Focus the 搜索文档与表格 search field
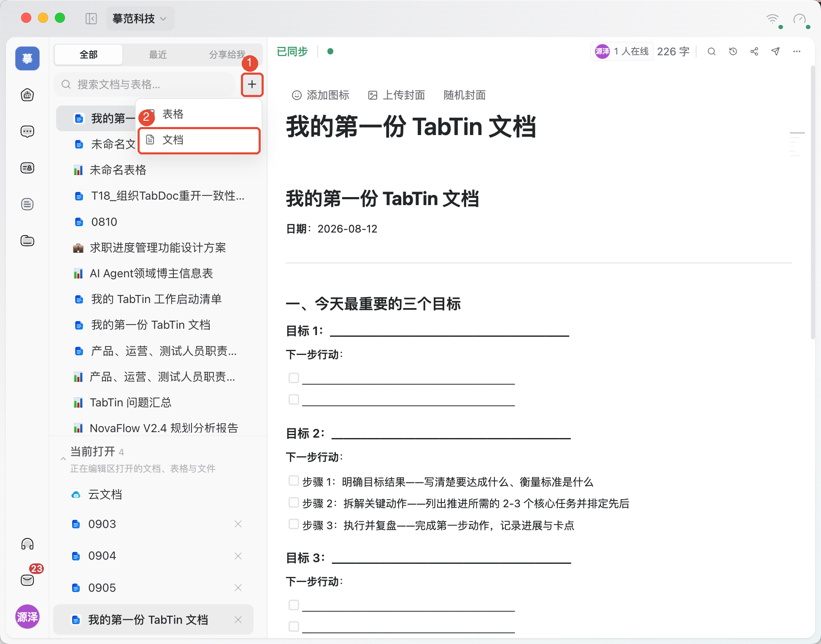This screenshot has height=644, width=821. click(145, 84)
